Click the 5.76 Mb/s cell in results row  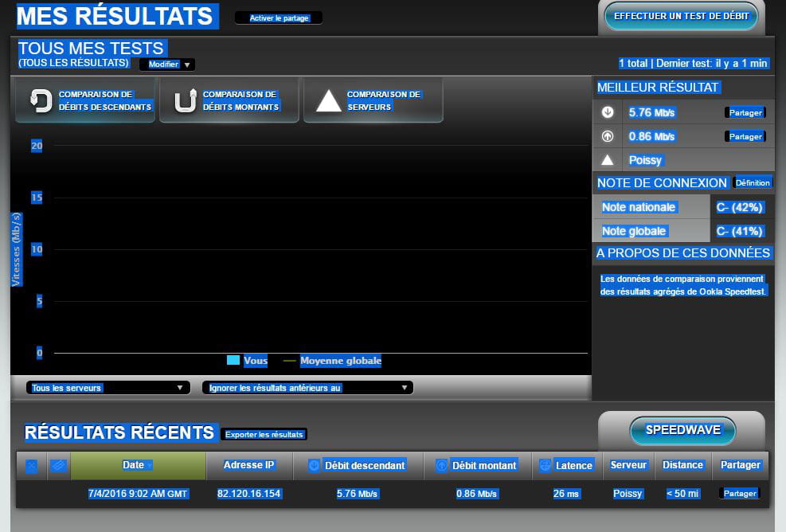pos(357,494)
